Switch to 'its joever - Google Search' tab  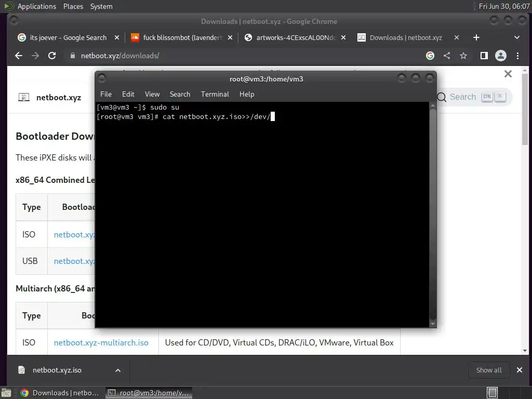click(68, 37)
